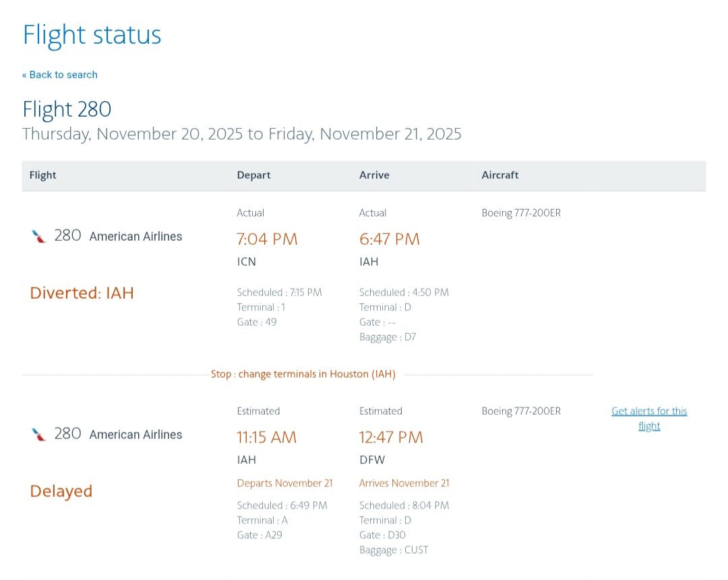Click the "Diverted: IAH" status text
The width and height of the screenshot is (728, 580).
tap(82, 293)
